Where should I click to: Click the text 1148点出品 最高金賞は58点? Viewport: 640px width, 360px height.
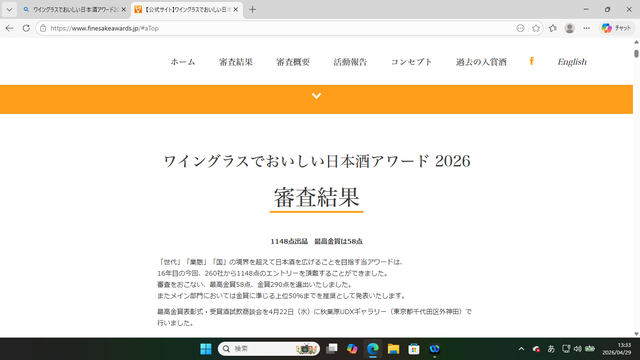[x=316, y=241]
